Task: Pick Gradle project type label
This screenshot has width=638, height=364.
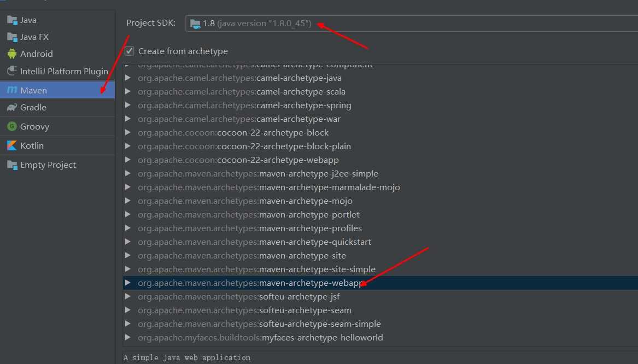Action: click(33, 107)
